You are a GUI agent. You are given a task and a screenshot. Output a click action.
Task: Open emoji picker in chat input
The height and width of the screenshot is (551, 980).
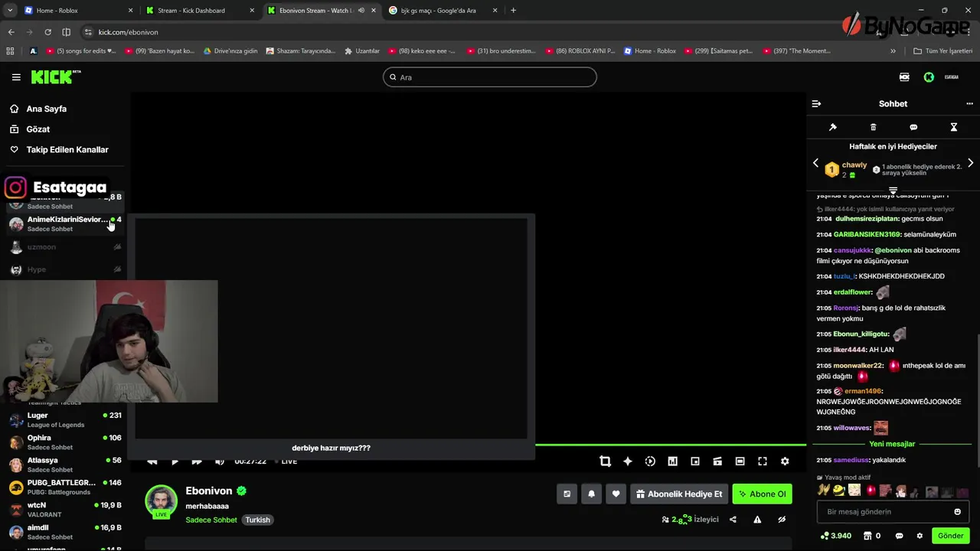coord(957,512)
